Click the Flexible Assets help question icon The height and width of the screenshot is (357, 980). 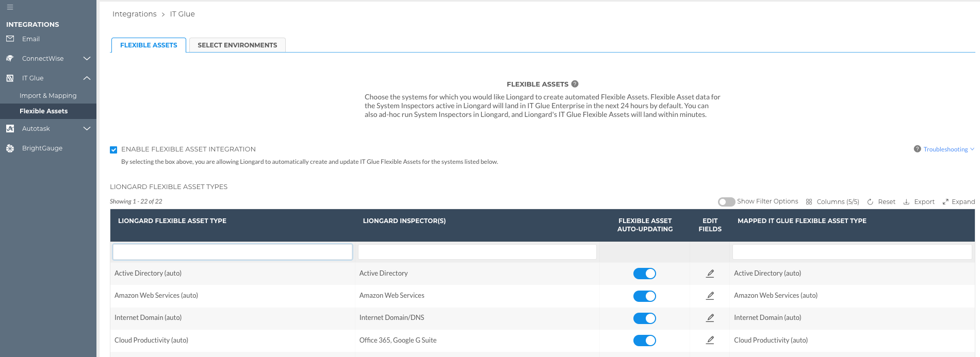[575, 84]
